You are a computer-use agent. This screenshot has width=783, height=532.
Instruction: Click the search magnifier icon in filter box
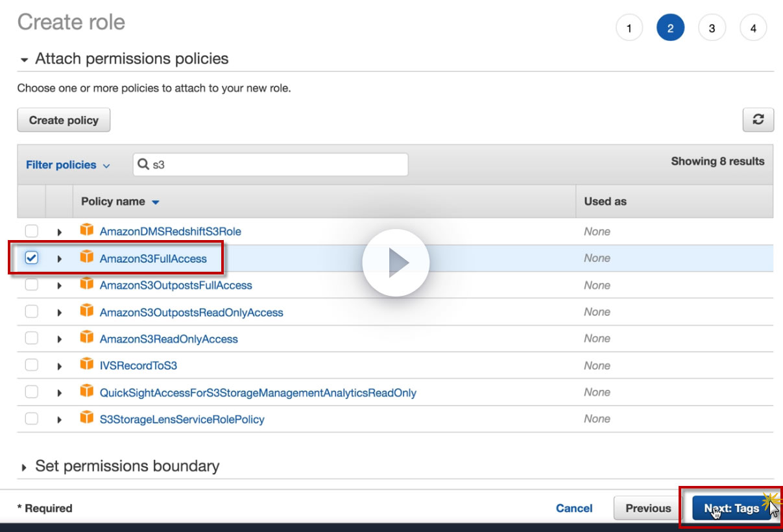(x=143, y=165)
